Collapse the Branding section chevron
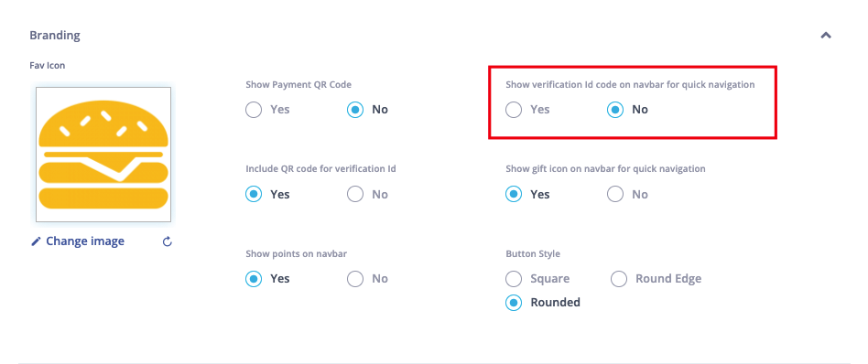Image resolution: width=868 pixels, height=364 pixels. click(825, 36)
